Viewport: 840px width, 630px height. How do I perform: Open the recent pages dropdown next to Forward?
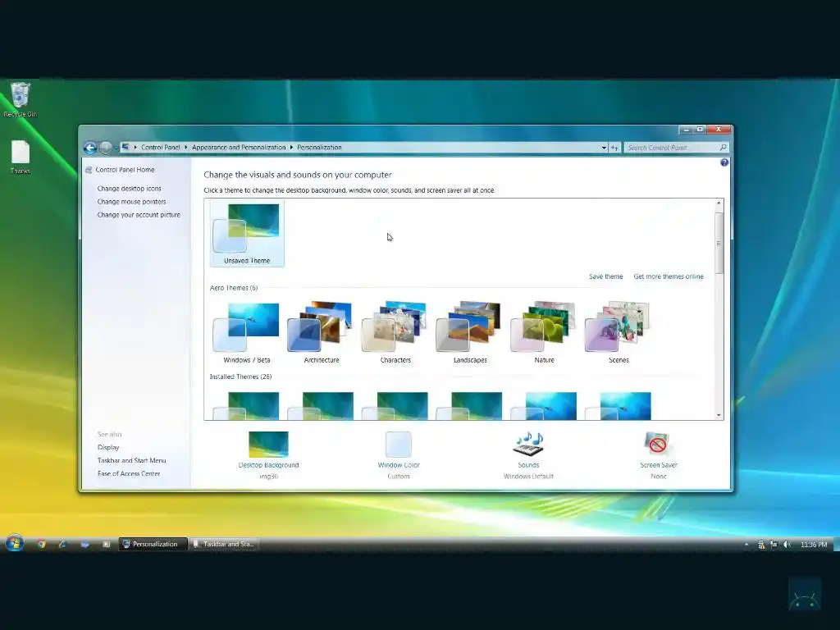(116, 148)
